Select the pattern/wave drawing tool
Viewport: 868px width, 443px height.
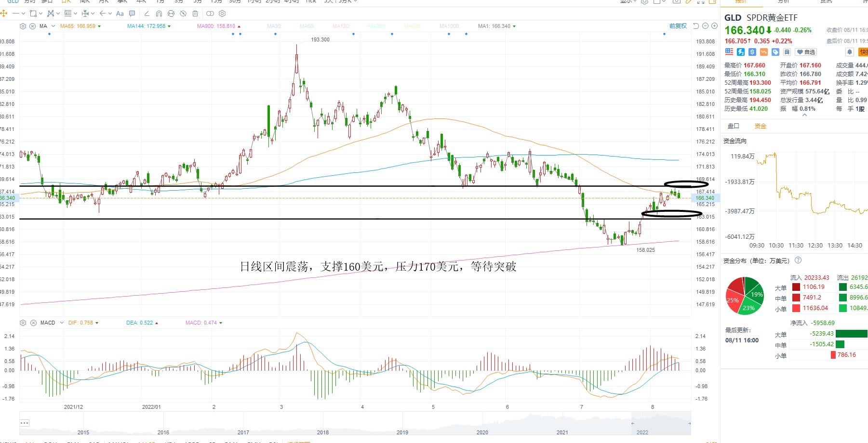(x=51, y=13)
